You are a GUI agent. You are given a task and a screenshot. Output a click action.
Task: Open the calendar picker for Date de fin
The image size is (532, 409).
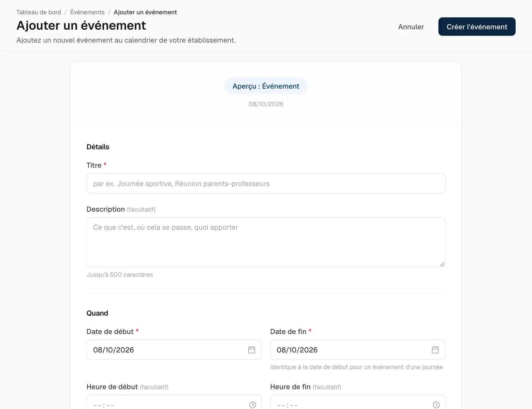point(435,350)
